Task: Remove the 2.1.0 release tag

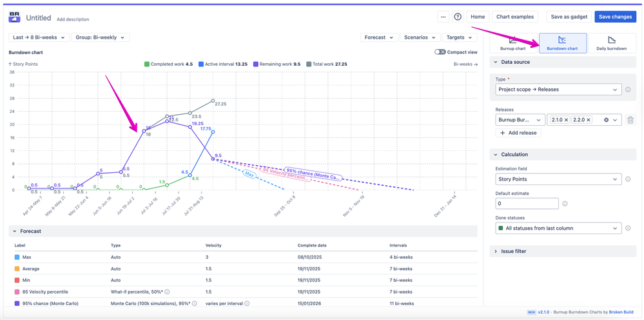Action: (566, 120)
